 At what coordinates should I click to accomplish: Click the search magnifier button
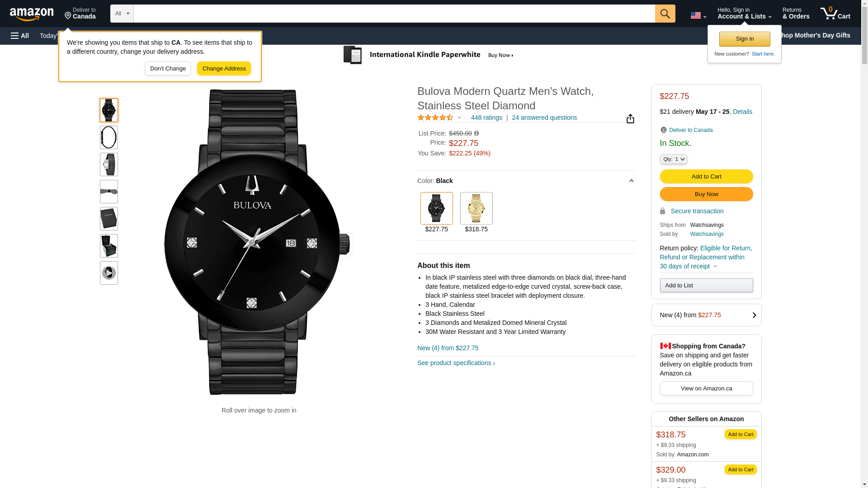click(665, 14)
